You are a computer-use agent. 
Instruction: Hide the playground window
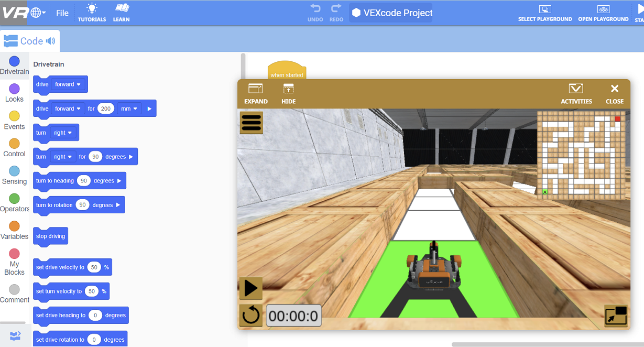click(x=288, y=93)
